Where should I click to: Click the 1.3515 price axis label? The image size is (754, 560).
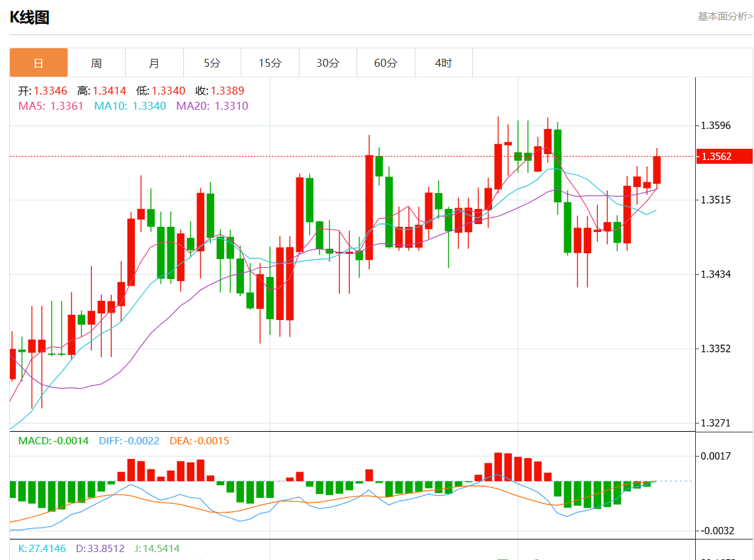tap(716, 200)
